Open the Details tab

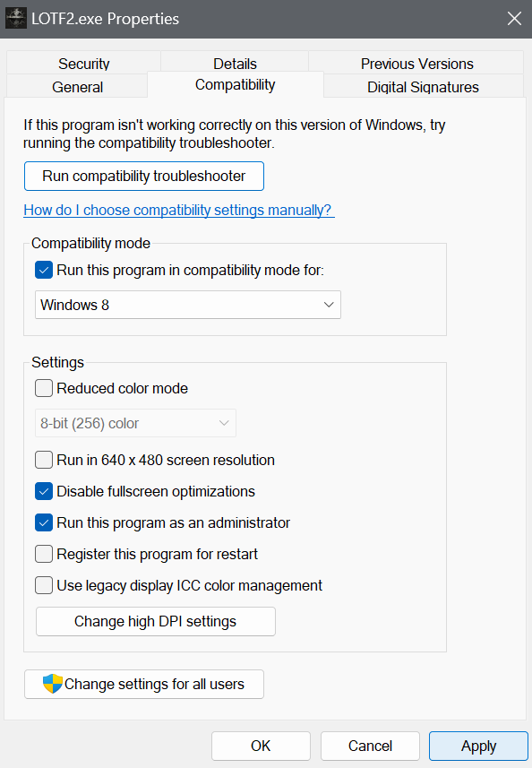click(235, 64)
